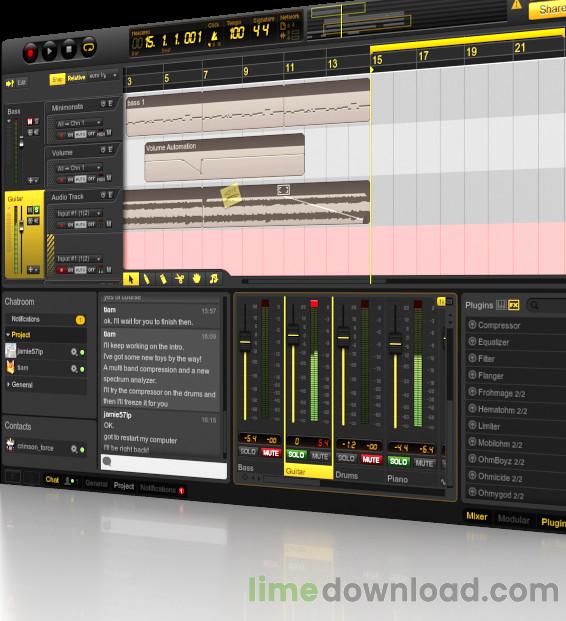The image size is (566, 621).
Task: Click the yellow sticky note on the audio clip
Action: 230,194
